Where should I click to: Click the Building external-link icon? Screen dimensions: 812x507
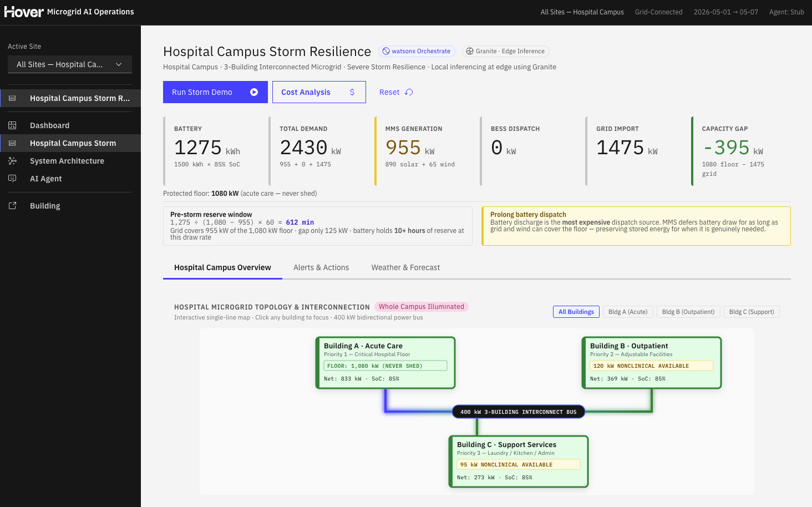tap(12, 206)
